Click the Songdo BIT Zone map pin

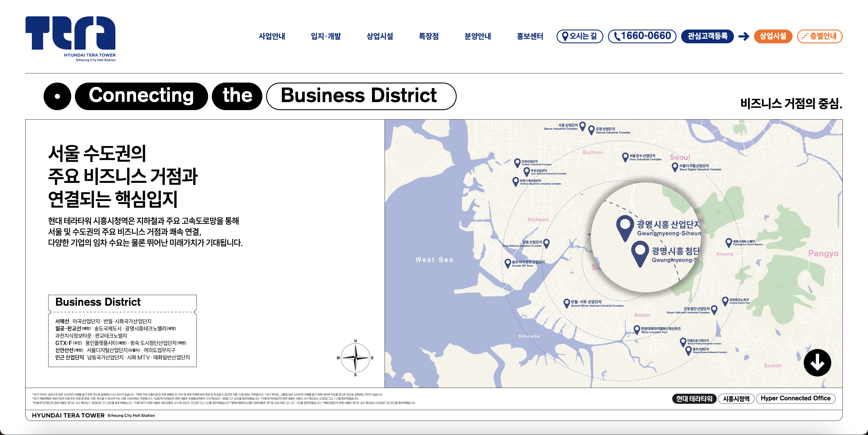click(x=507, y=263)
